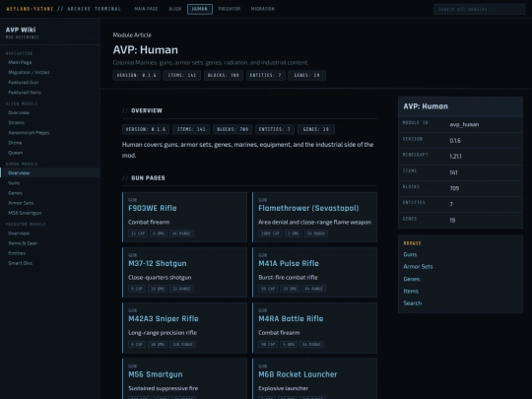Click Items in the Browse panel
Screen dimensions: 532x399
click(x=411, y=291)
